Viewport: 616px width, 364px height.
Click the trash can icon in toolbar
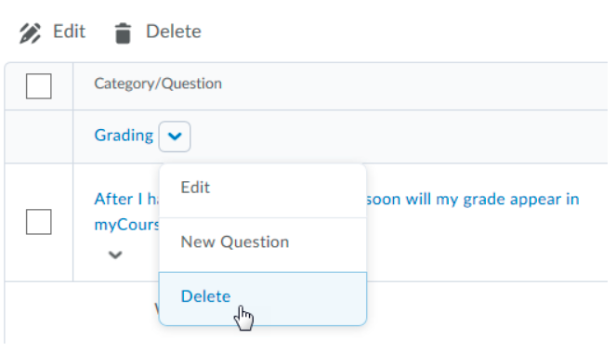[x=123, y=33]
